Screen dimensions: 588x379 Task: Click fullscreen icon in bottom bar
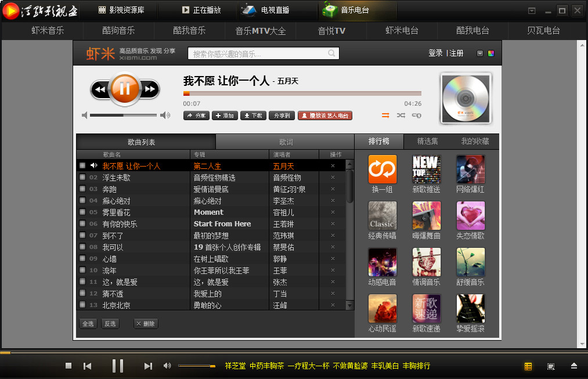[x=551, y=366]
